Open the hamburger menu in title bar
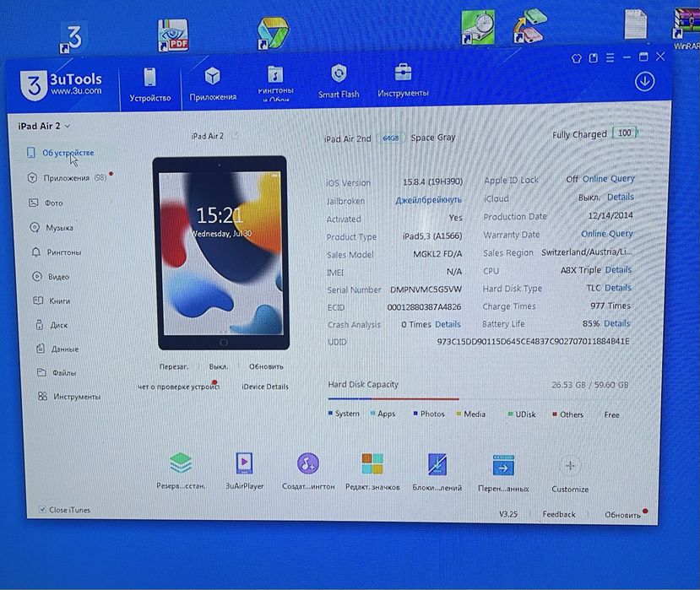The height and width of the screenshot is (590, 700). (610, 57)
